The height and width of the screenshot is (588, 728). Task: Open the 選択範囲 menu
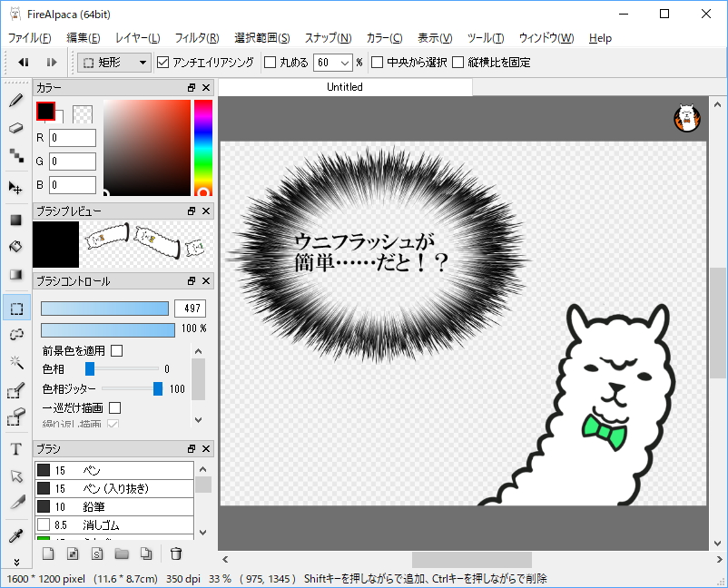(x=261, y=38)
